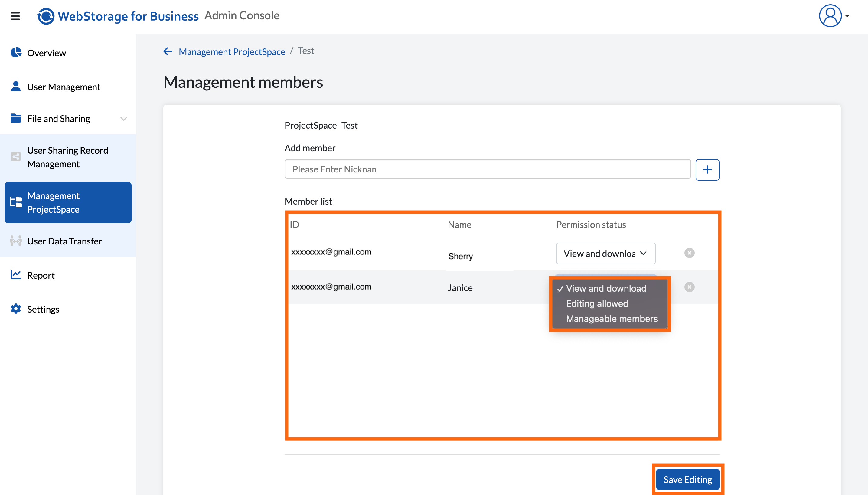Click the account menu dropdown arrow
Image resolution: width=868 pixels, height=495 pixels.
847,16
